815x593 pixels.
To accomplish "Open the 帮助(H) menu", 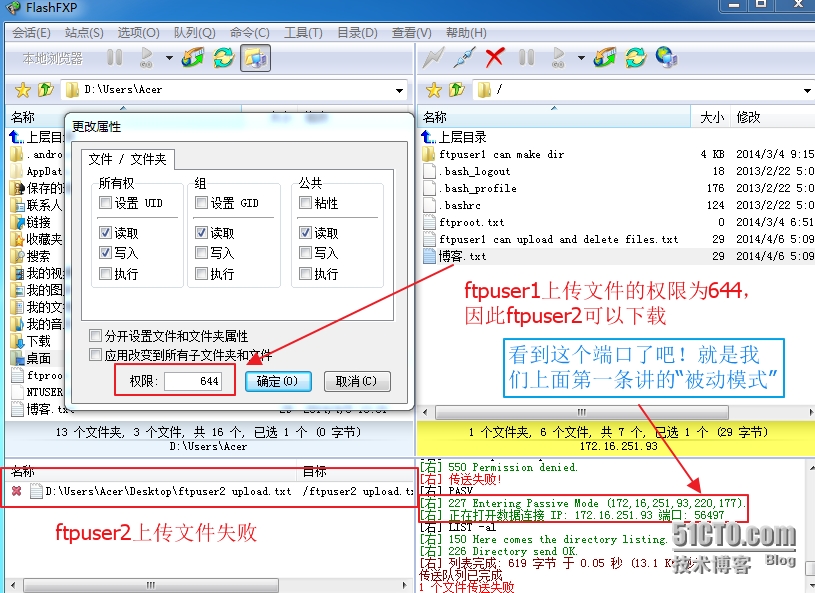I will click(466, 33).
